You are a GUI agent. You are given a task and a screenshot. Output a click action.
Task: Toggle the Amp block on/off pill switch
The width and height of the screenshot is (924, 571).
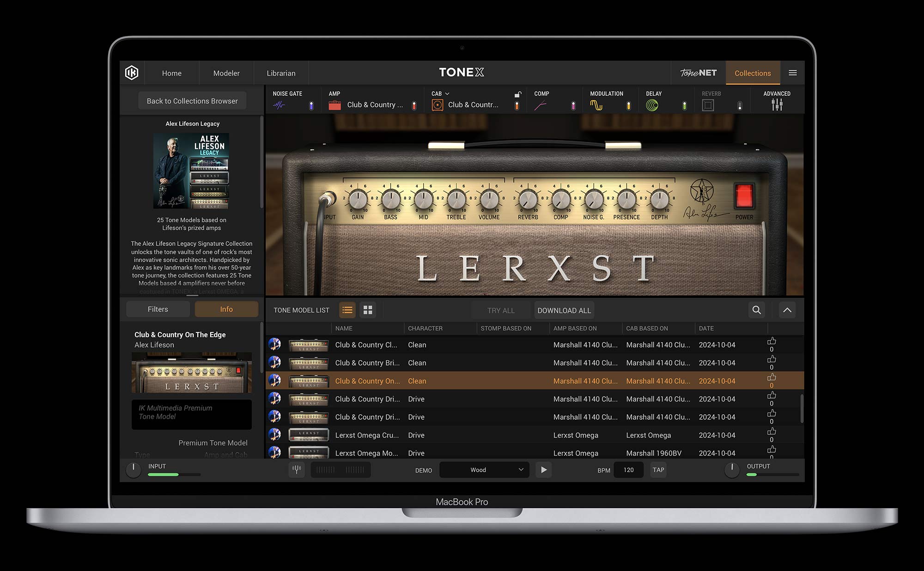click(x=414, y=104)
